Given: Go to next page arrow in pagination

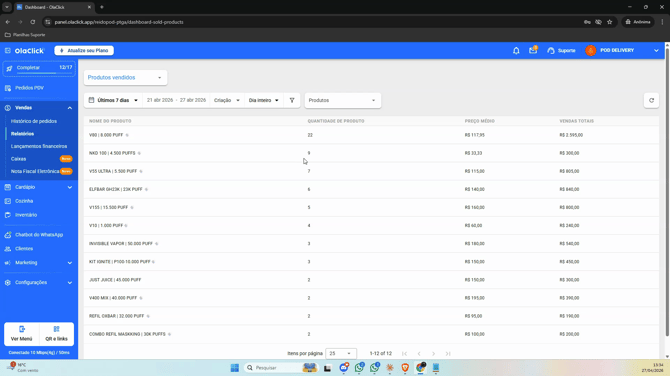Looking at the screenshot, I should (x=433, y=354).
